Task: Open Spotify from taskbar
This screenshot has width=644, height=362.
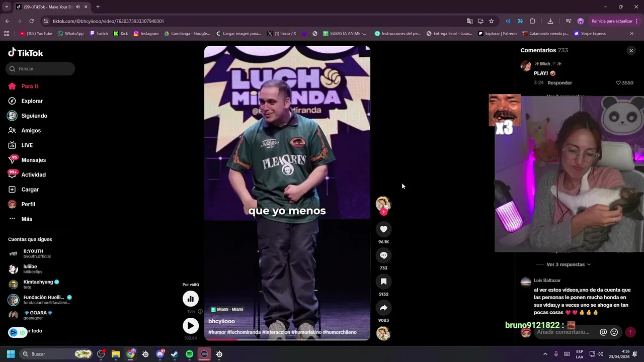Action: tap(189, 354)
